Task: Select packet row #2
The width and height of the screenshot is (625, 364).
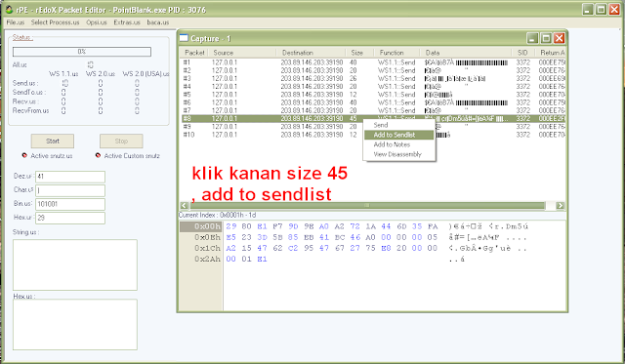Action: click(373, 70)
